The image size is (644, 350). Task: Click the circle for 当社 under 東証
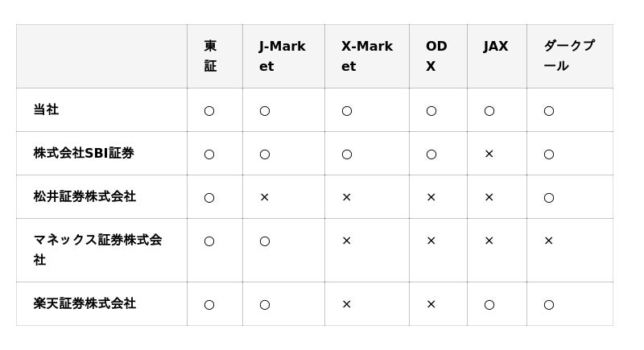point(209,111)
